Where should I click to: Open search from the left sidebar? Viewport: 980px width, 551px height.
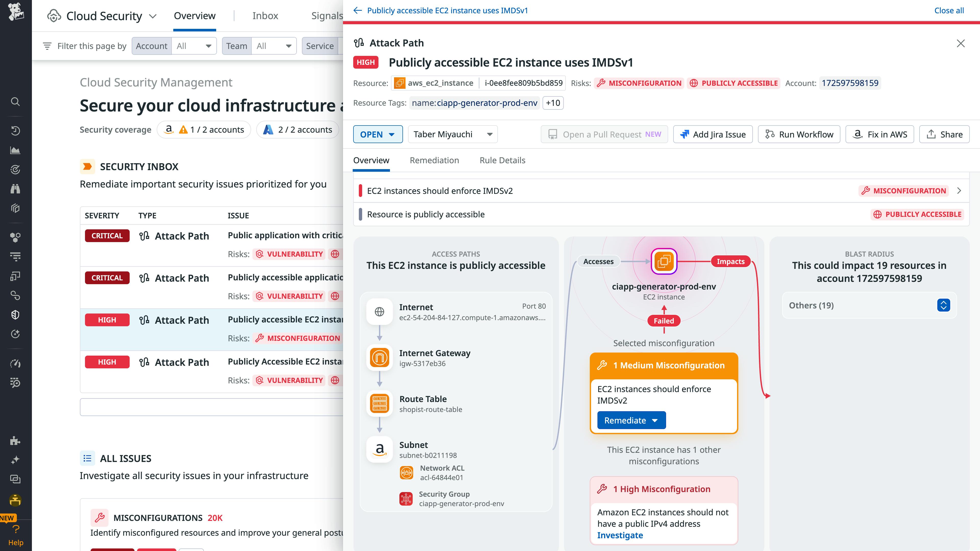pos(15,102)
